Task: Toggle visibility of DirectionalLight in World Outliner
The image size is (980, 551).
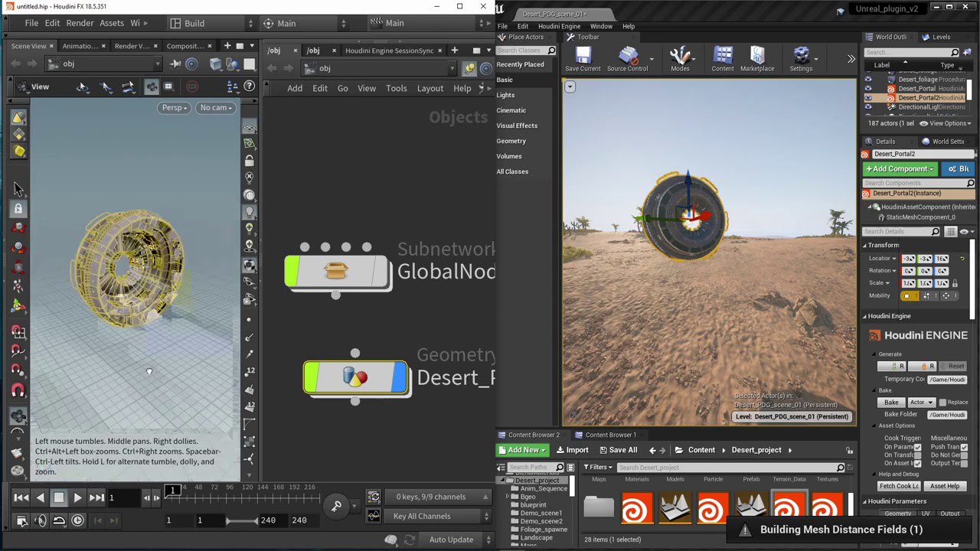Action: pos(867,107)
